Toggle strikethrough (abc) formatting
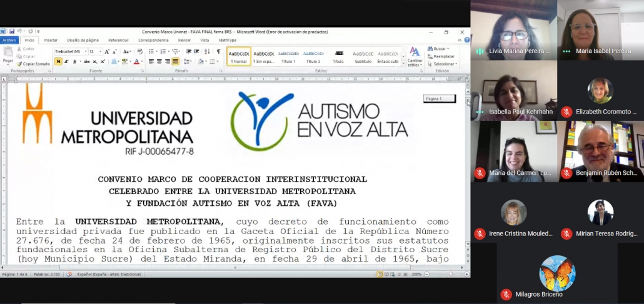The image size is (644, 304). pyautogui.click(x=87, y=62)
